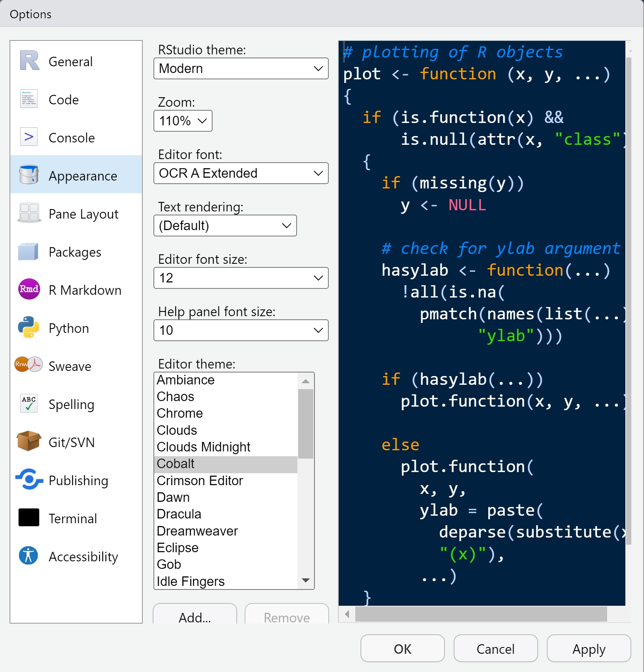Open the Zoom percentage dropdown
This screenshot has width=644, height=672.
tap(183, 121)
